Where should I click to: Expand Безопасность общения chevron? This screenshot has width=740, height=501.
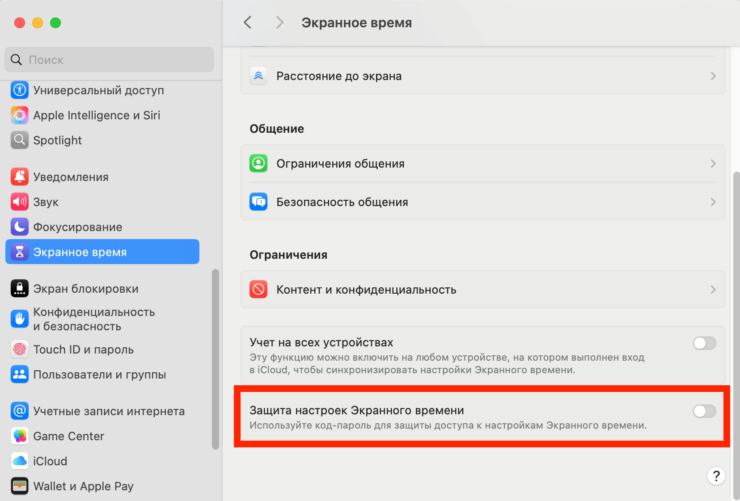coord(713,202)
